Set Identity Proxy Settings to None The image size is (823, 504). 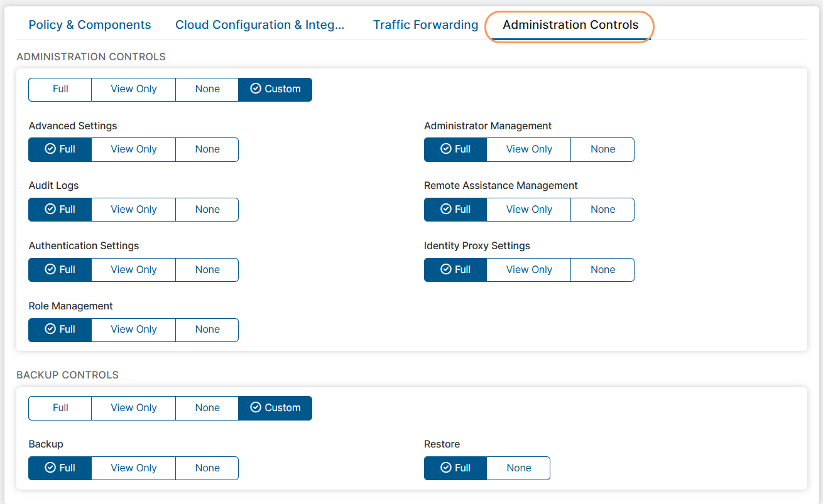click(x=602, y=269)
